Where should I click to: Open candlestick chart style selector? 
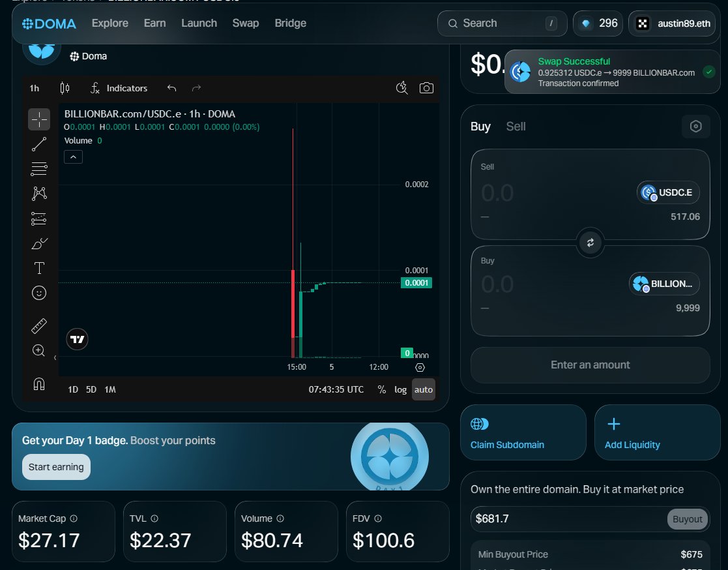pos(65,88)
